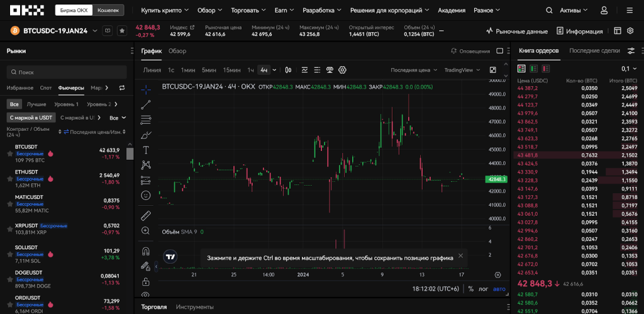Open the Академия link in navigation
Image resolution: width=644 pixels, height=314 pixels.
click(x=451, y=11)
